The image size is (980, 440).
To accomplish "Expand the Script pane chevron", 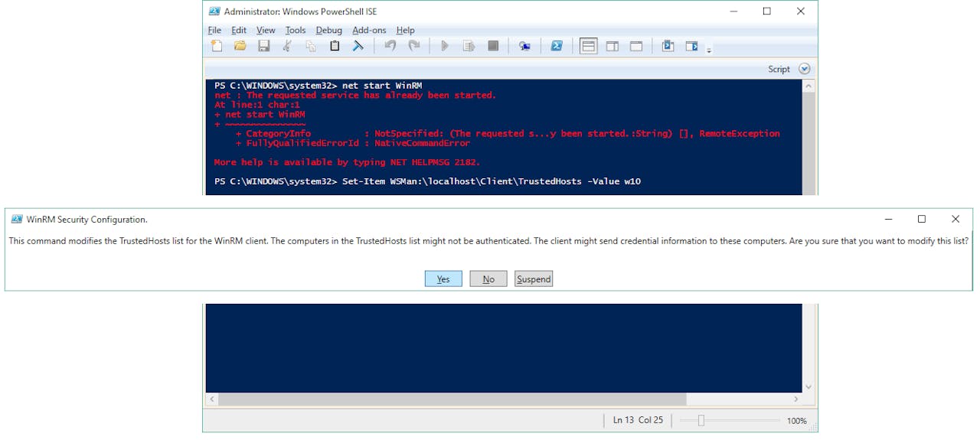I will (x=804, y=69).
